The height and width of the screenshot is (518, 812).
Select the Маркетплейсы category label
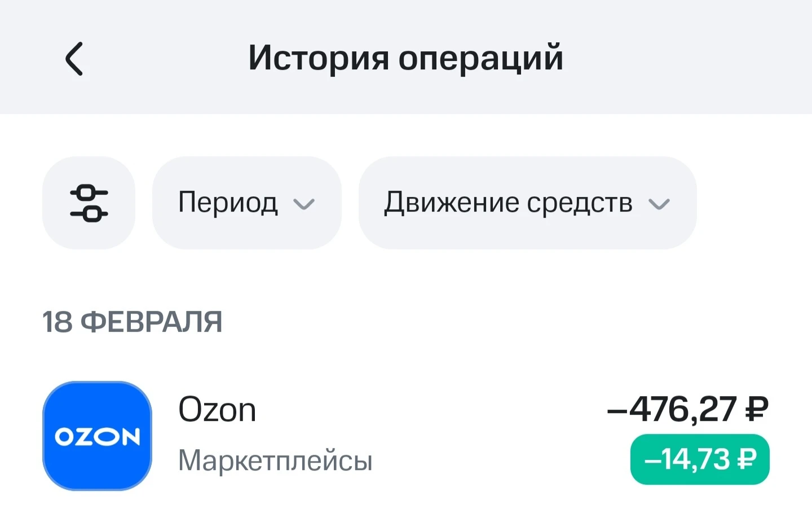[x=275, y=460]
